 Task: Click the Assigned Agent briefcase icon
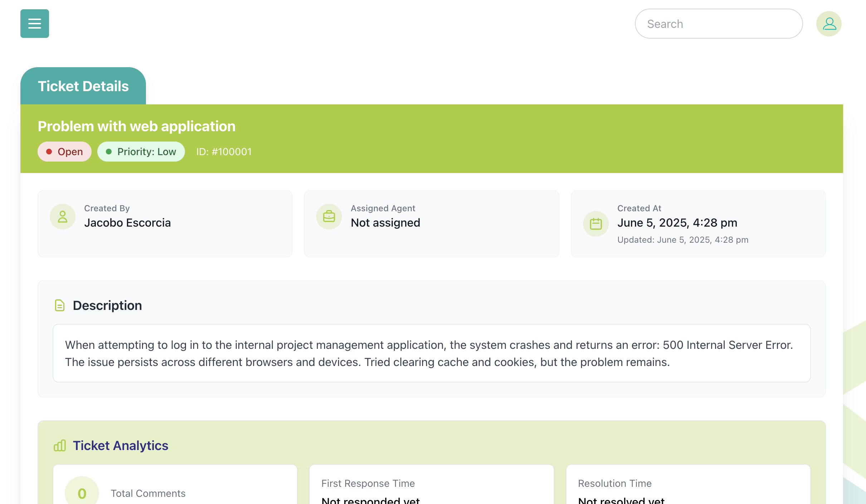(x=329, y=217)
